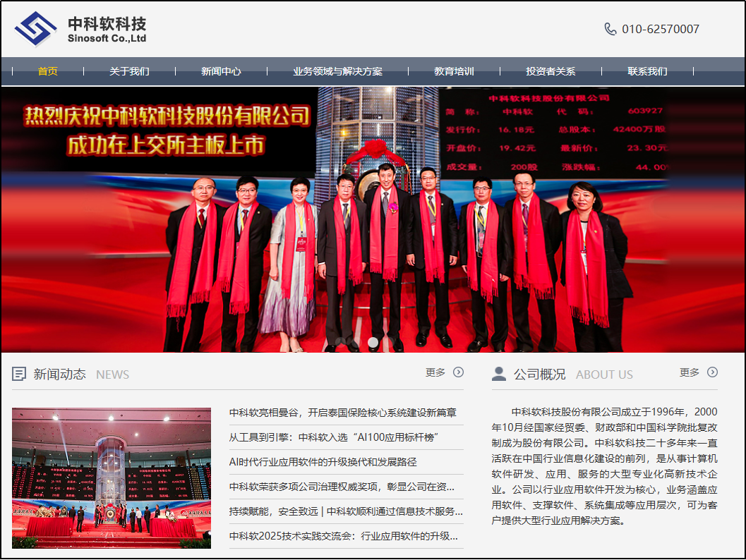
Task: Switch banner to the first carousel dot
Action: (341, 342)
